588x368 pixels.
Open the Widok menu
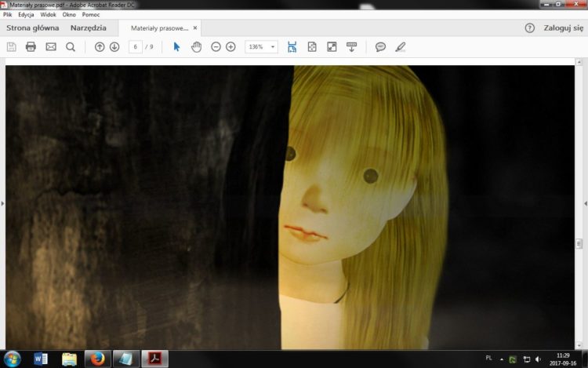[49, 14]
